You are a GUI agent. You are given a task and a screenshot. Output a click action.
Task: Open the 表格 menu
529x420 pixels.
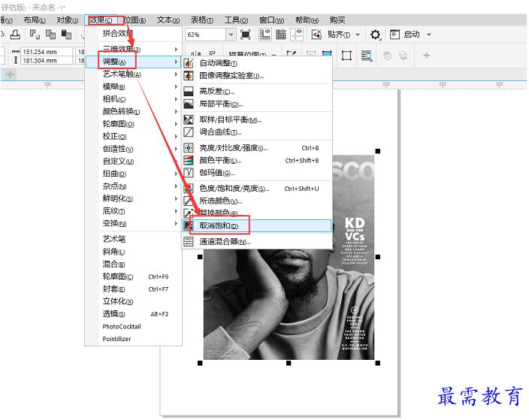click(x=201, y=20)
